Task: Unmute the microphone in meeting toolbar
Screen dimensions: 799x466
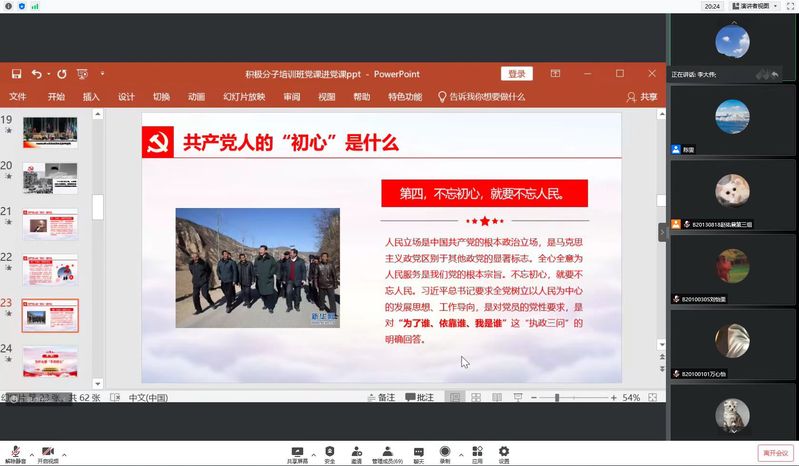Action: (x=16, y=452)
